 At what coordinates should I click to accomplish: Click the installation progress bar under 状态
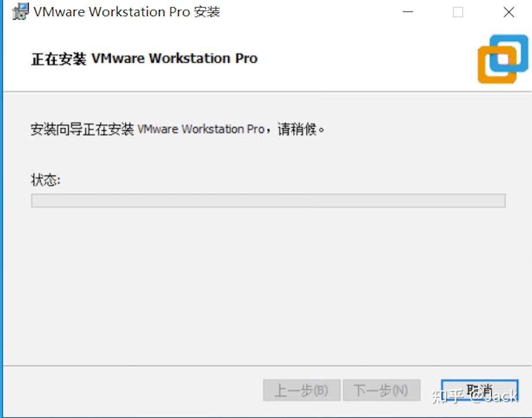268,201
